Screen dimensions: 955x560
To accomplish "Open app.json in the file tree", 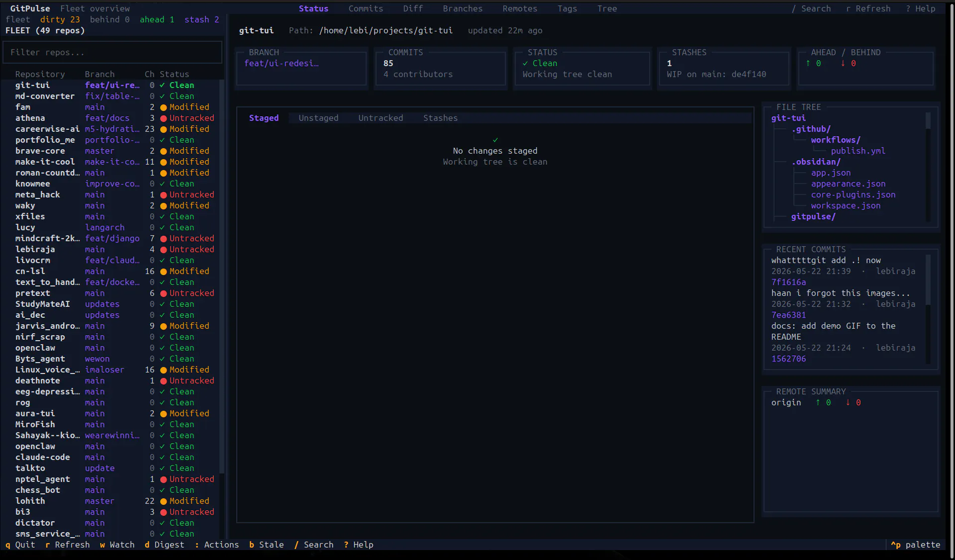I will click(831, 173).
